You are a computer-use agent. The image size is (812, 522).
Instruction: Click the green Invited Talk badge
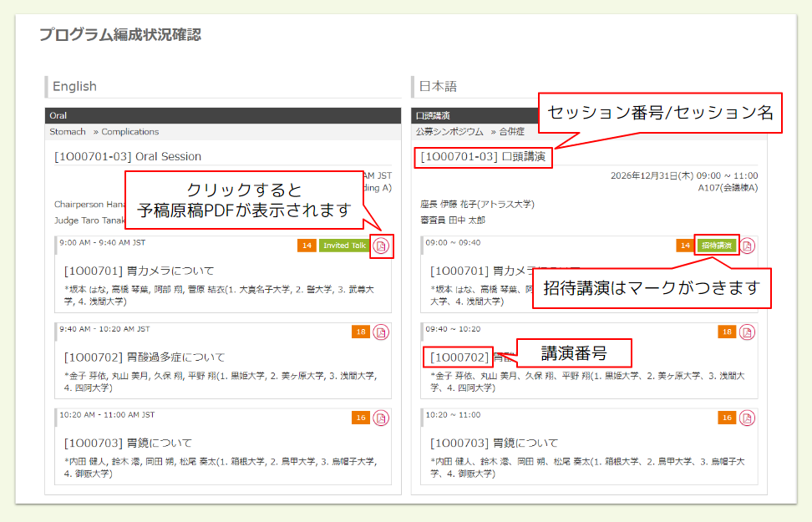(343, 246)
